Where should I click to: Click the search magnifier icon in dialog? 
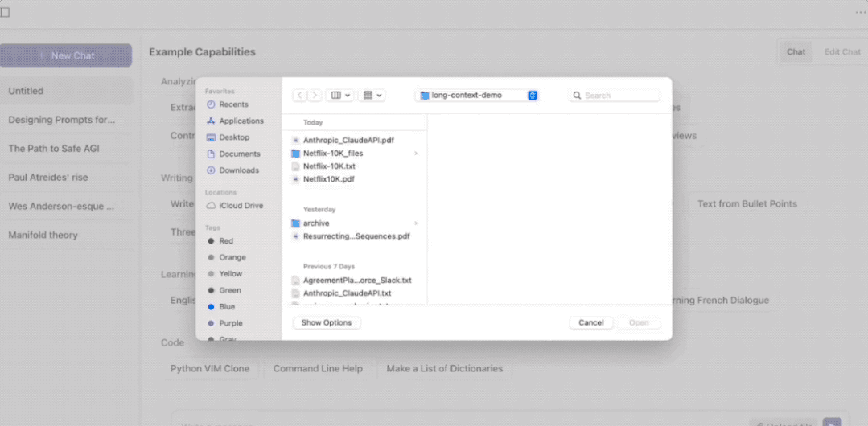coord(578,96)
